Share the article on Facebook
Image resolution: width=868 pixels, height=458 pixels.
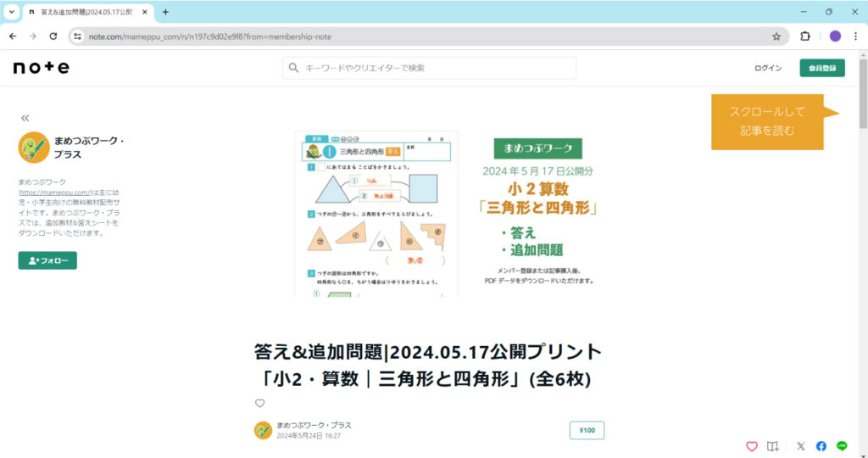pyautogui.click(x=821, y=446)
